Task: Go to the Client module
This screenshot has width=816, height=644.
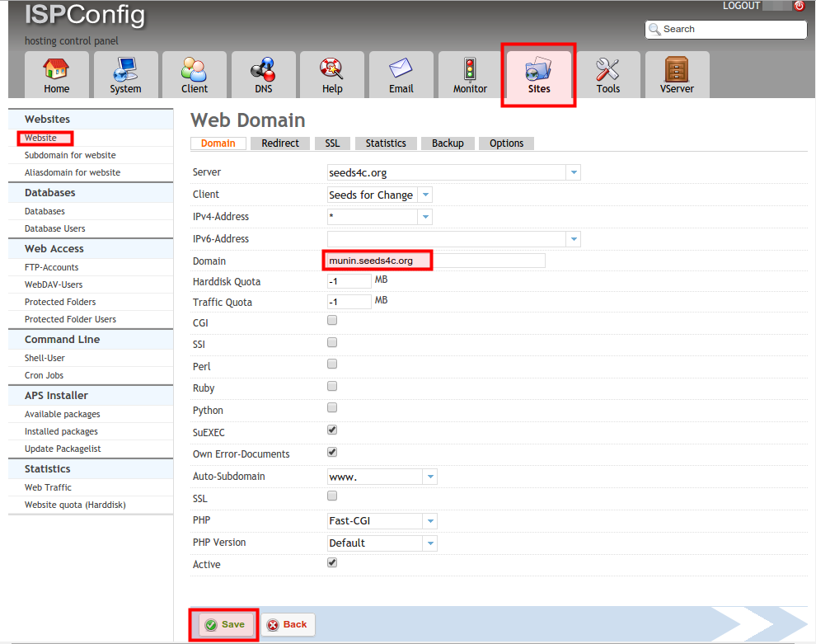Action: point(195,74)
